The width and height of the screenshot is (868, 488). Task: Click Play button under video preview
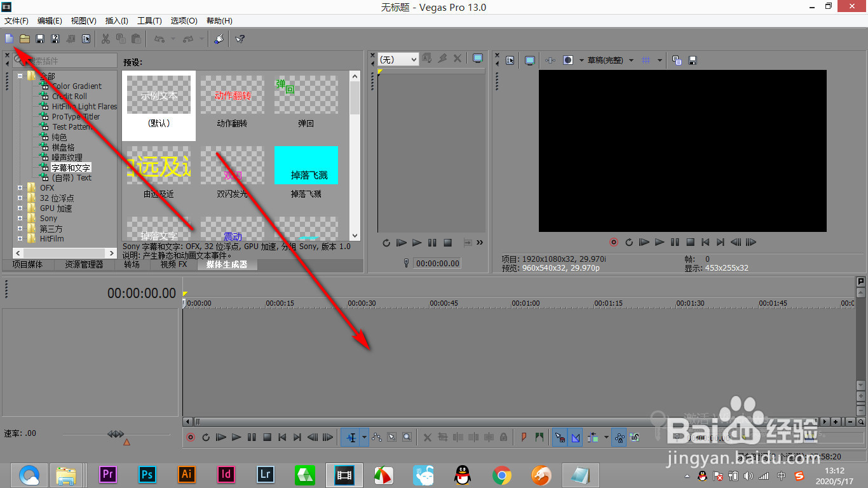(660, 242)
